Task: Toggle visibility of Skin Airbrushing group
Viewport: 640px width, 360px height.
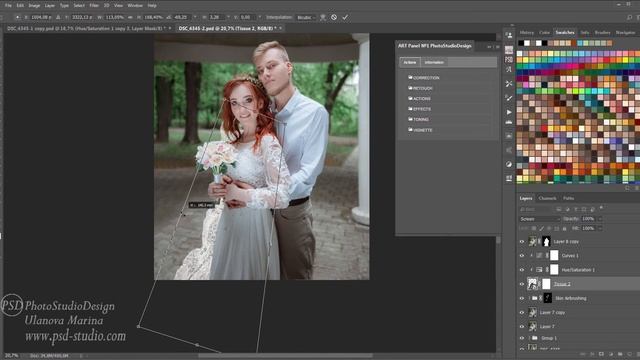Action: [x=522, y=298]
